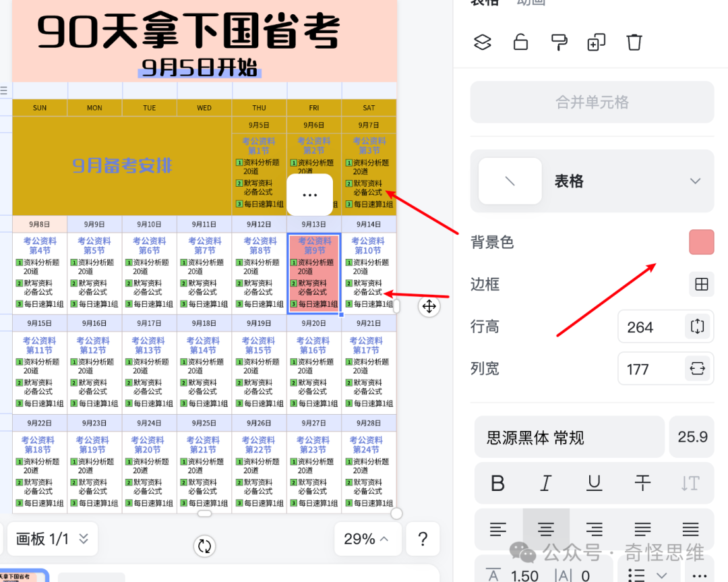
Task: Click the duplicate element icon
Action: click(x=597, y=42)
